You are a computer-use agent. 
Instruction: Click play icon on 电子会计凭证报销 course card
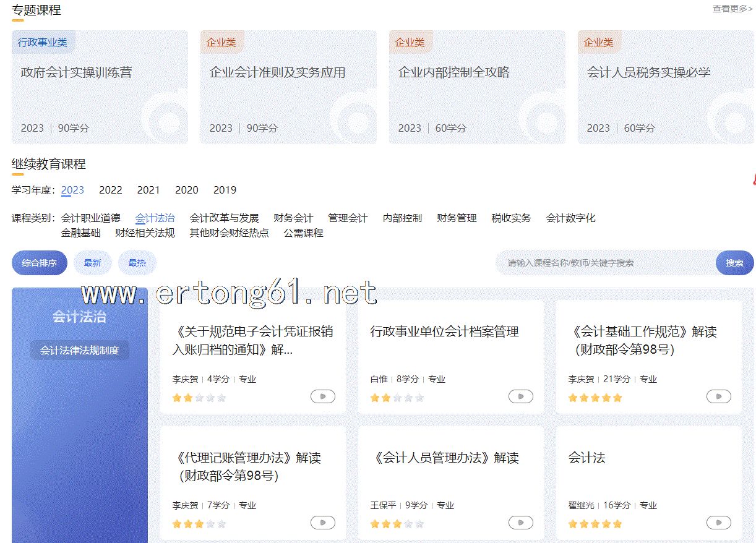pos(322,396)
